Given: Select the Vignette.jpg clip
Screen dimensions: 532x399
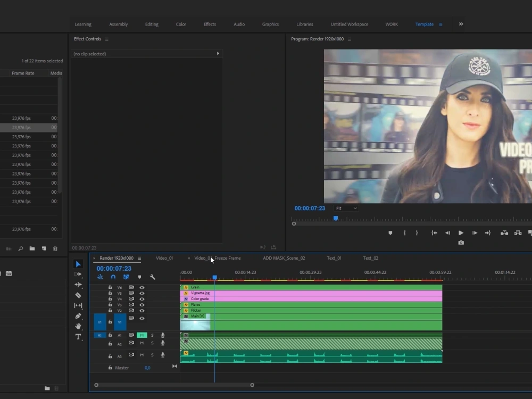Looking at the screenshot, I should [x=311, y=293].
